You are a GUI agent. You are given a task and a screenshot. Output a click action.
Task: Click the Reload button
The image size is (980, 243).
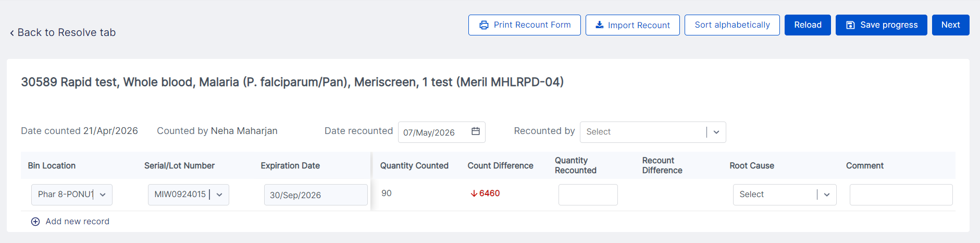tap(808, 25)
